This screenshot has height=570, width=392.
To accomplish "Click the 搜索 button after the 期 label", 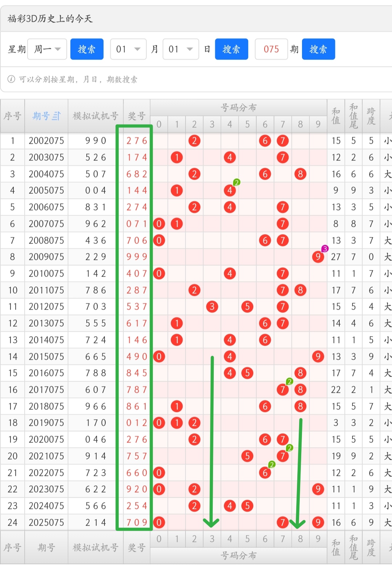I will pyautogui.click(x=318, y=49).
